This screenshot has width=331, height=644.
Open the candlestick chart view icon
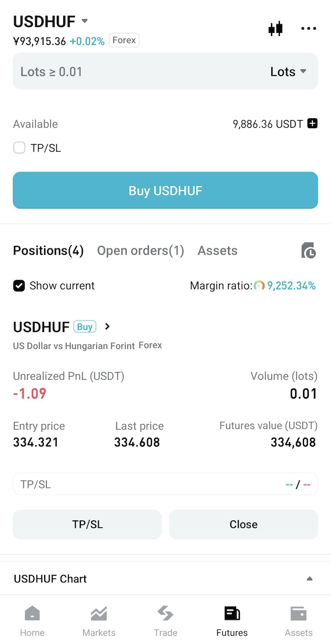[275, 29]
